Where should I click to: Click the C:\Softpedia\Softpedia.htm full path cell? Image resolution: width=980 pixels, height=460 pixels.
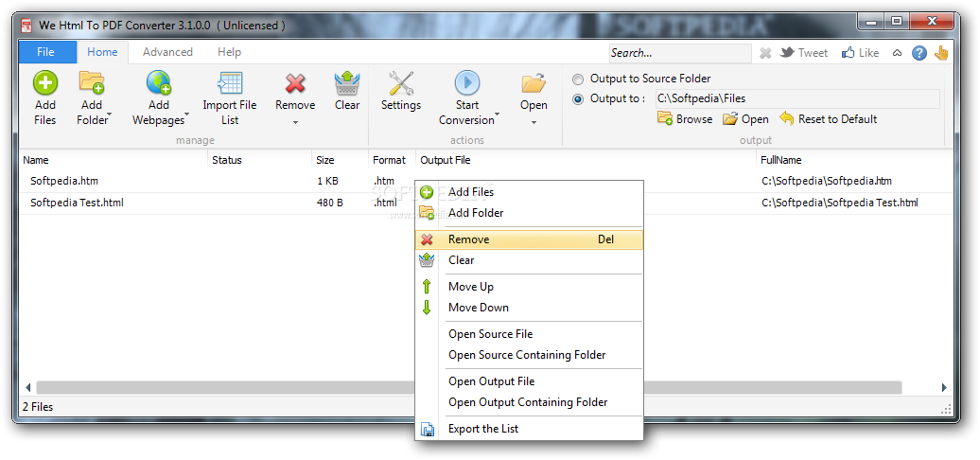[x=826, y=181]
